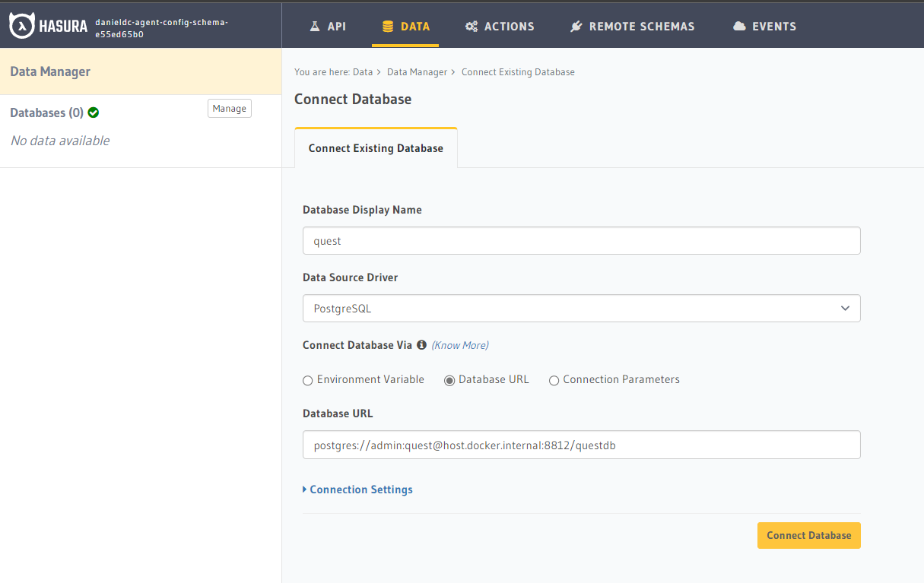
Task: Open EVENTS via the cloud icon
Action: pos(738,25)
